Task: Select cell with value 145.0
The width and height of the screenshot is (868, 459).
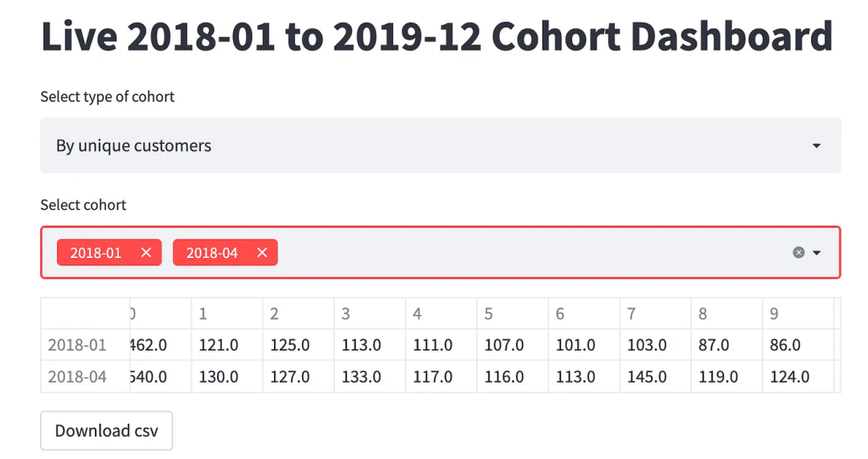Action: [646, 376]
